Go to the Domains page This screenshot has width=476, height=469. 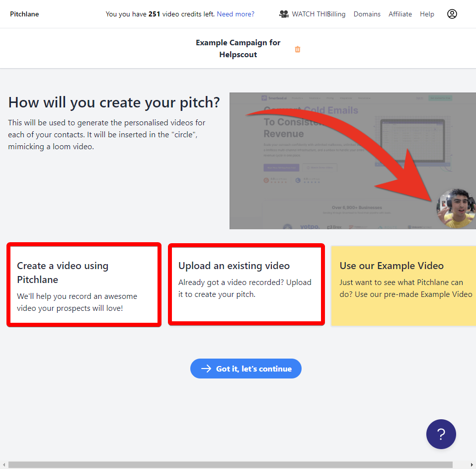[367, 14]
